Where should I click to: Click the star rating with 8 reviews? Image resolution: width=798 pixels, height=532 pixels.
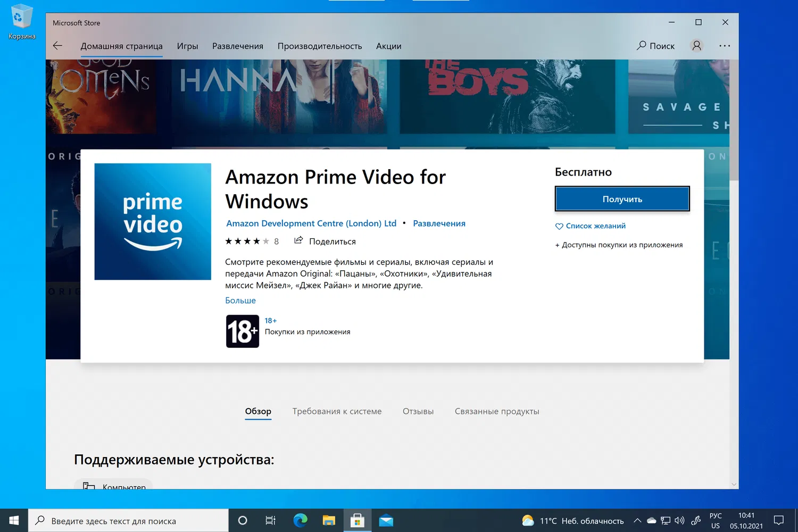[x=252, y=241]
